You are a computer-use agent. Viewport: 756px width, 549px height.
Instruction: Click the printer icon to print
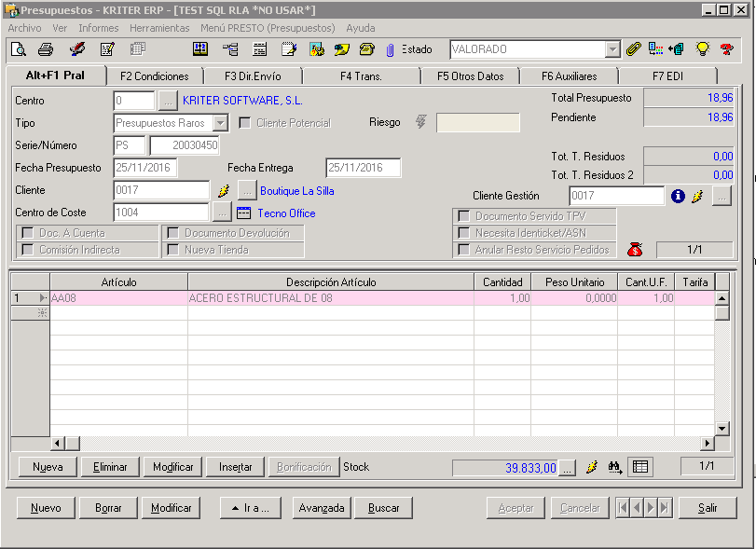pyautogui.click(x=46, y=49)
